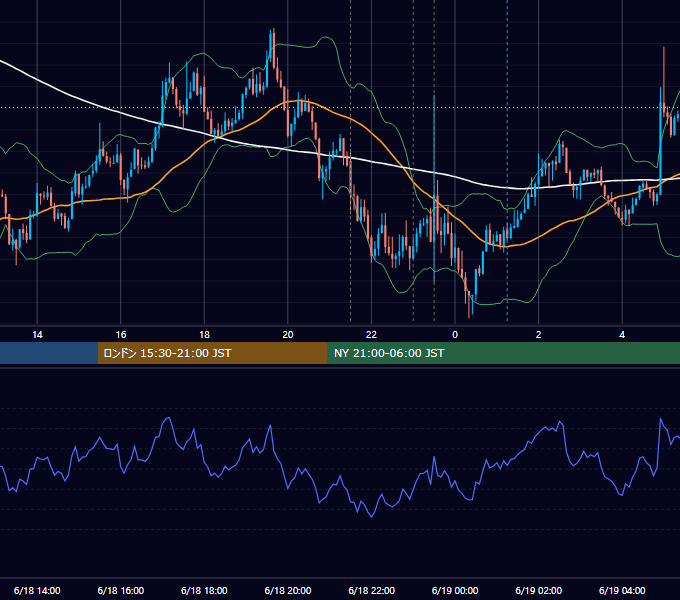Screen dimensions: 680x600
Task: Click the 14 hour label on the axis
Action: 37,335
